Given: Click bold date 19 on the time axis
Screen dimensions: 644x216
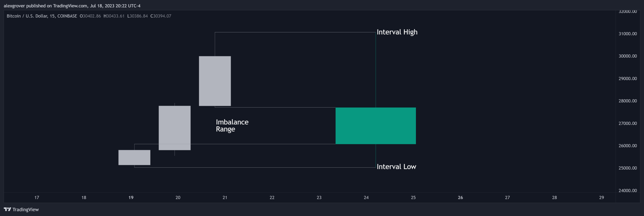Looking at the screenshot, I should point(131,197).
